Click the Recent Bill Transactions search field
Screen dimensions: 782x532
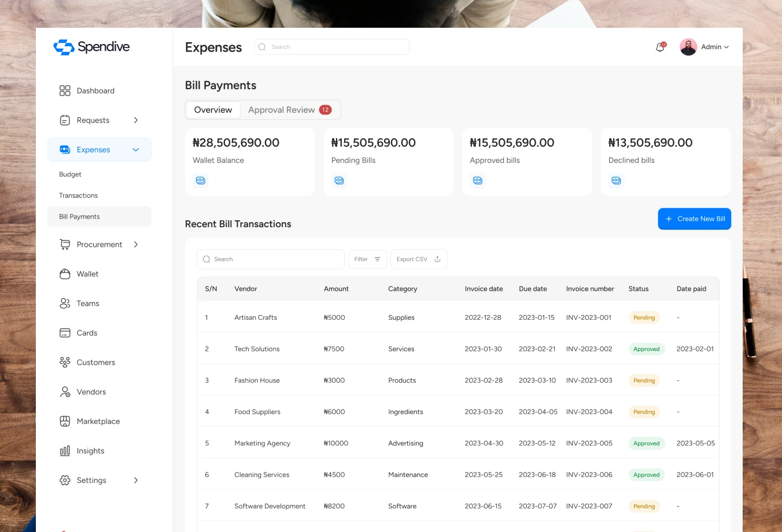271,259
